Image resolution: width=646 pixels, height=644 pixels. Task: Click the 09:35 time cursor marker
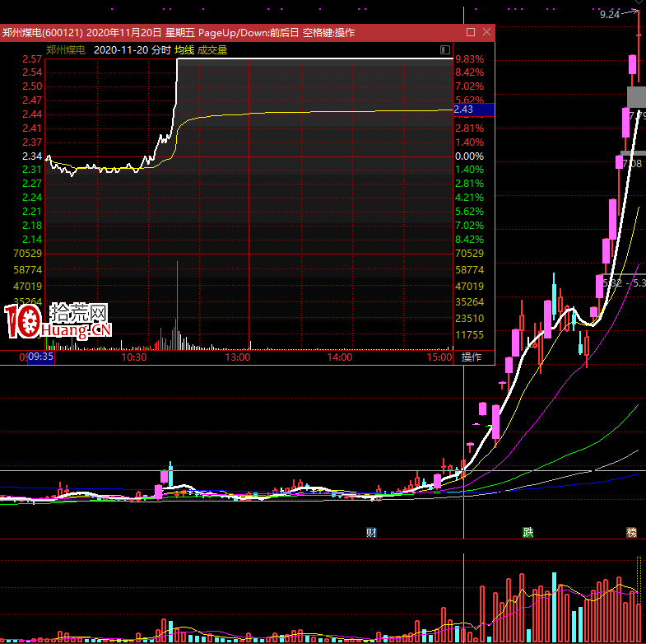(x=40, y=357)
